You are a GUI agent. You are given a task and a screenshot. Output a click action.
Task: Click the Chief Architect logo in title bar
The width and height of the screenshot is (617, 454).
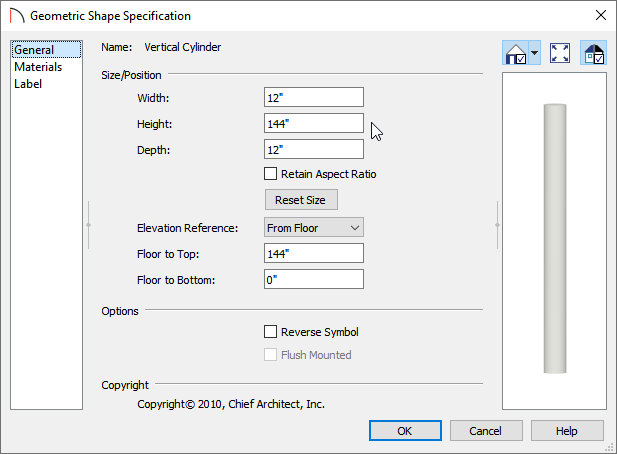[17, 16]
